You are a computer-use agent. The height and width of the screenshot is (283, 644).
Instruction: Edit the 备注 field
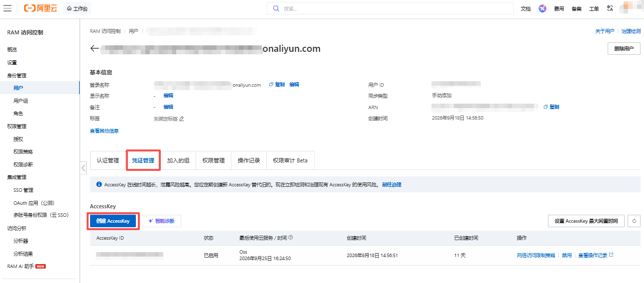tap(168, 107)
